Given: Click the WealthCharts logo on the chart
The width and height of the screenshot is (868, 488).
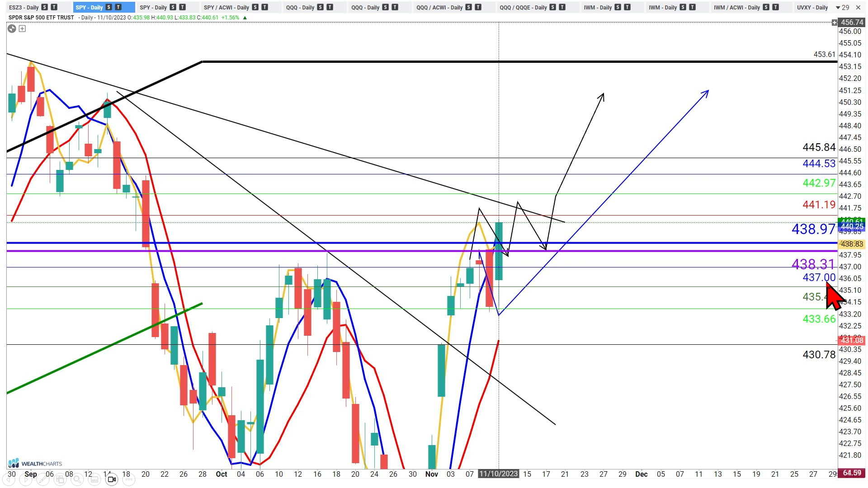Looking at the screenshot, I should coord(35,464).
